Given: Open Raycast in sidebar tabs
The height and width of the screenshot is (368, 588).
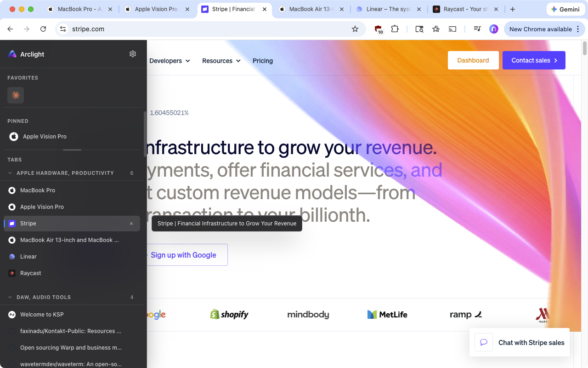Looking at the screenshot, I should click(x=72, y=273).
